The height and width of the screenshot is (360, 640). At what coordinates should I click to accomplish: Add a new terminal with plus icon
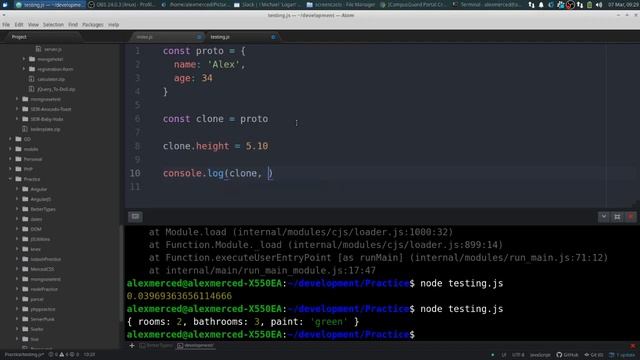coord(132,346)
